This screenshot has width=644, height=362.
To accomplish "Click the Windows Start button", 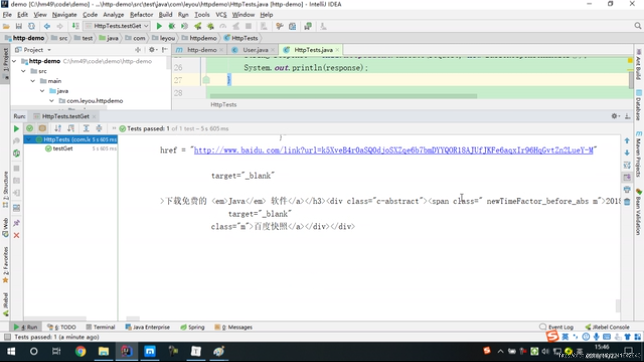I will (x=11, y=351).
